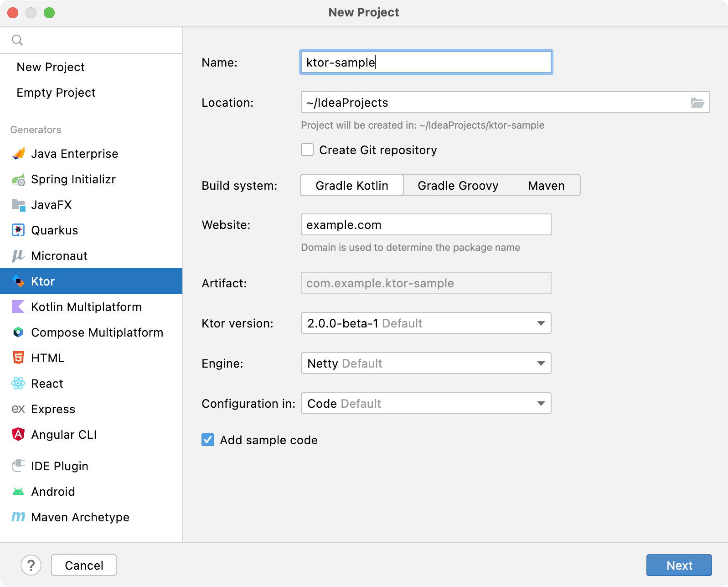Switch build system to Gradle Groovy

(458, 185)
